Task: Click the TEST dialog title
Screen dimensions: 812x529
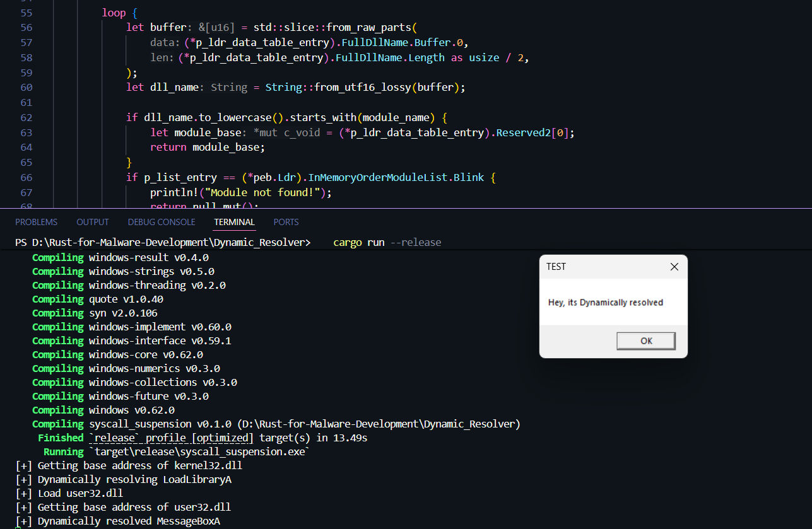Action: pos(556,267)
